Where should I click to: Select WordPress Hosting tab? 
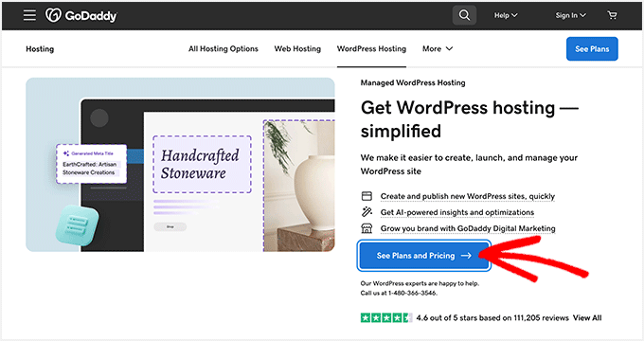tap(371, 48)
